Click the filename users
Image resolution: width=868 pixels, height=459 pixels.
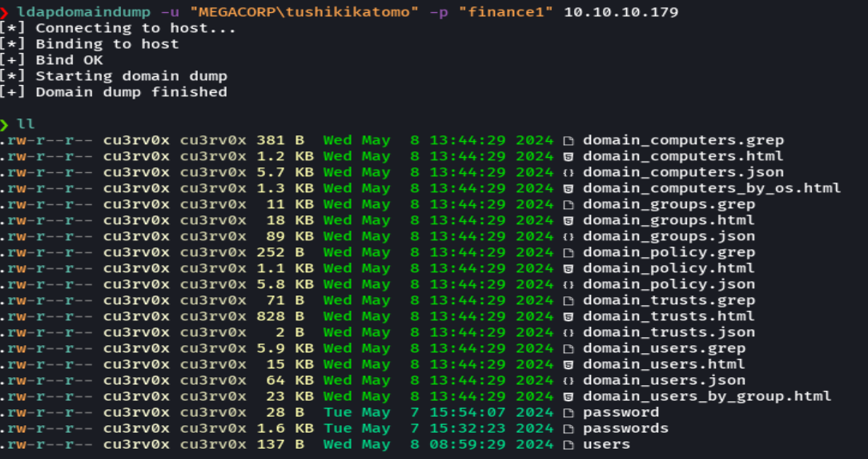(607, 445)
